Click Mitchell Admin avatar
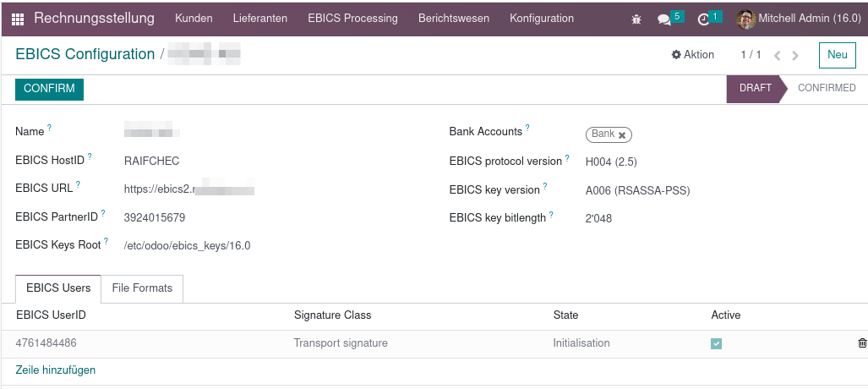868x389 pixels. tap(745, 19)
